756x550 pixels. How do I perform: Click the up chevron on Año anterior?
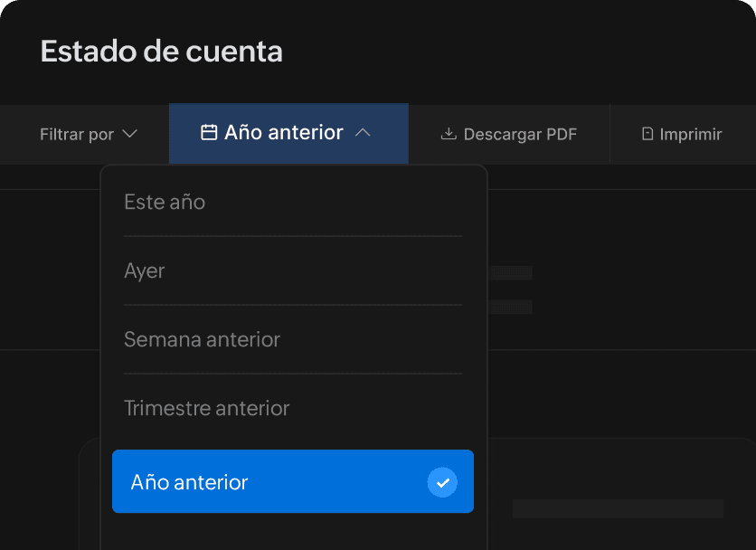363,133
